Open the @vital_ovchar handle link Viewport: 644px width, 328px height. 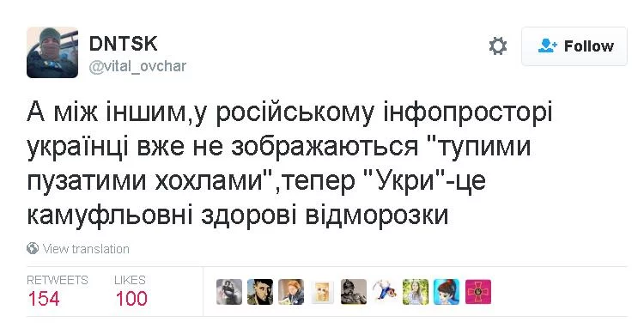pyautogui.click(x=137, y=66)
